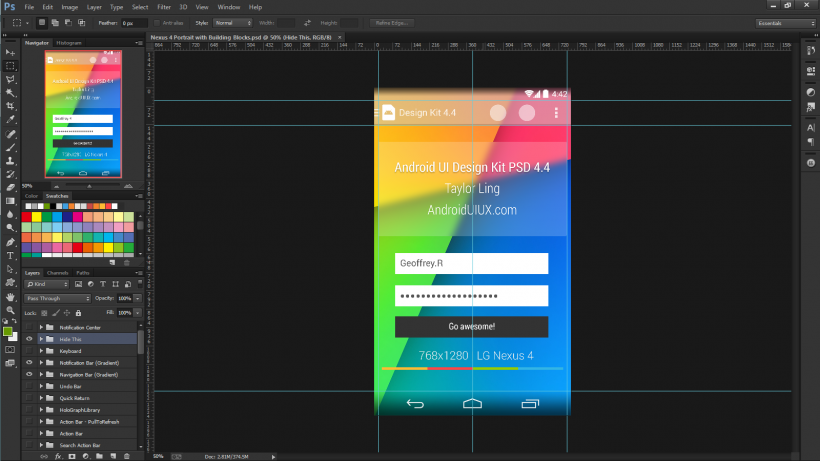Select the Eyedropper tool

point(10,120)
